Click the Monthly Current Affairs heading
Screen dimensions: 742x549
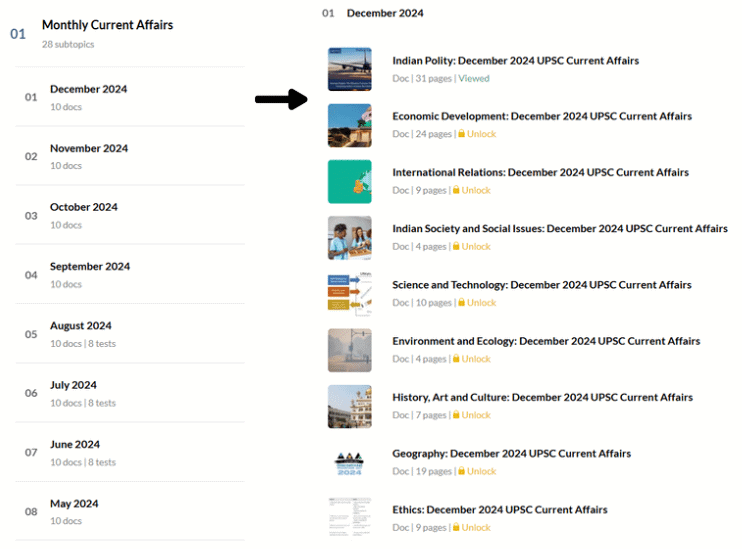(x=107, y=25)
